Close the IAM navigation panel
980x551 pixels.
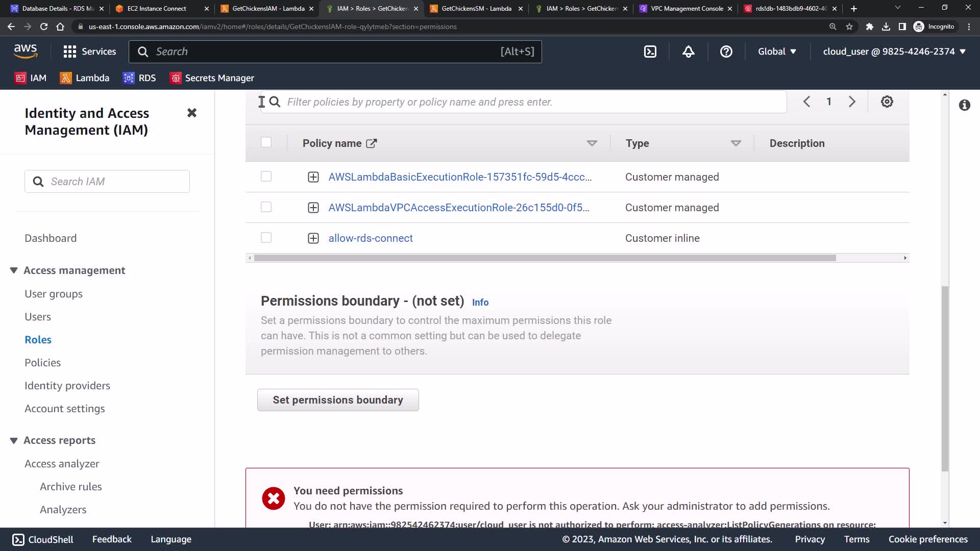point(192,113)
